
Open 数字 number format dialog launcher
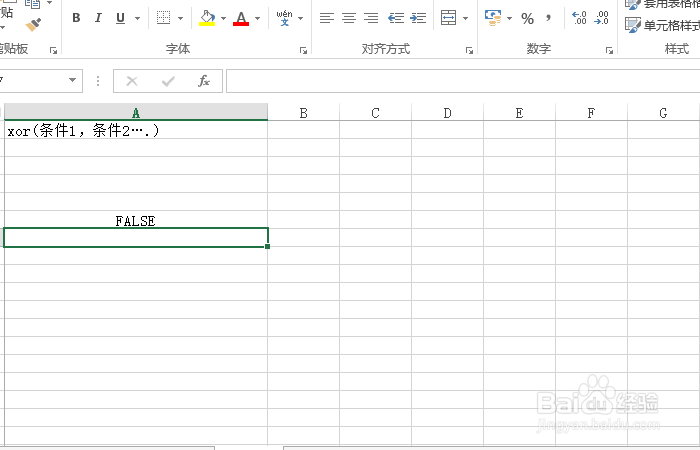click(609, 50)
